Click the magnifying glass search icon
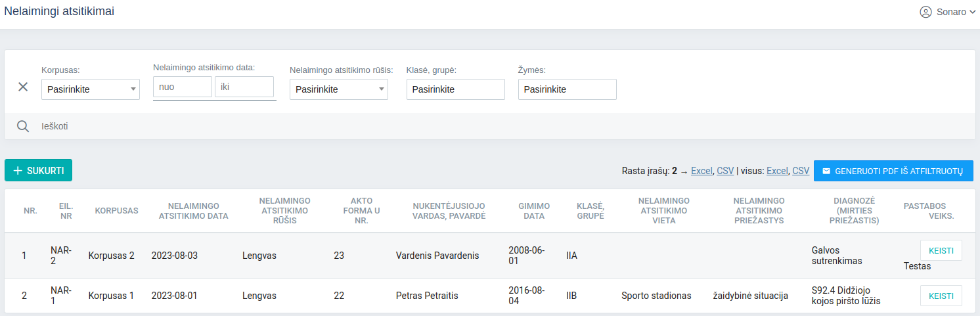This screenshot has height=316, width=980. pos(23,126)
